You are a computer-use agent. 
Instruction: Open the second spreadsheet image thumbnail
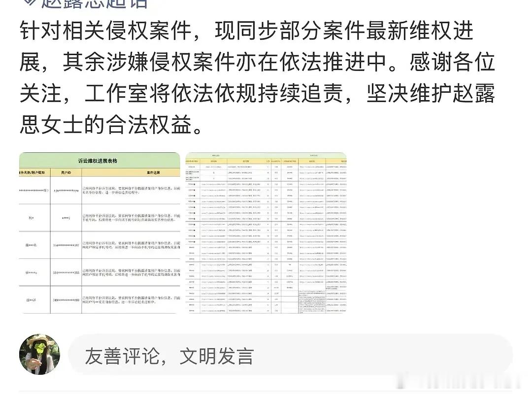[x=266, y=233]
